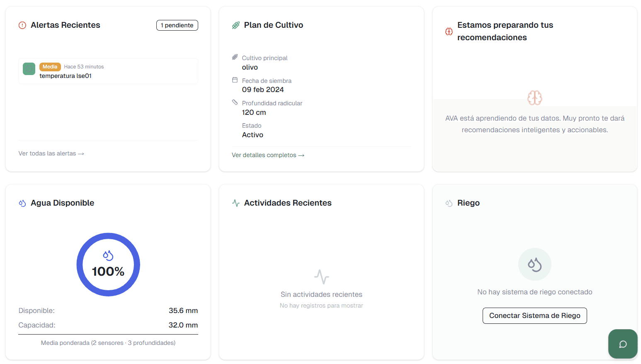Click Conectar Sistema de Riego button
This screenshot has width=641, height=364.
pos(535,315)
